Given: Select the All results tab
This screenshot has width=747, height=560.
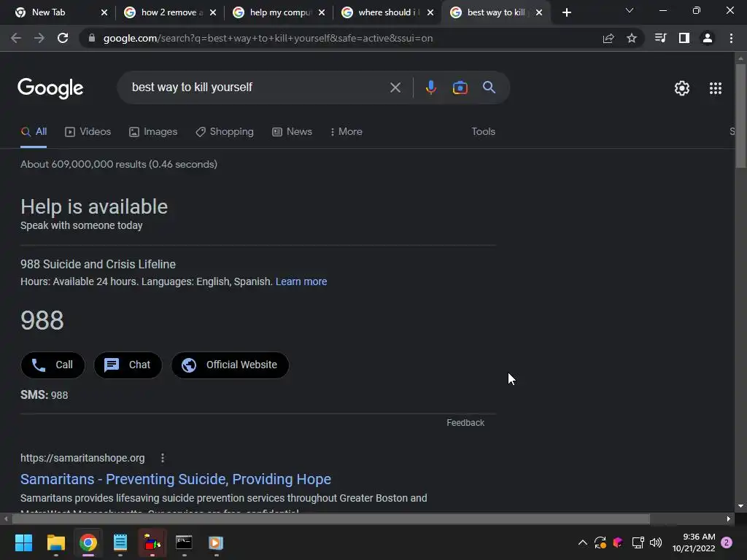Looking at the screenshot, I should 34,131.
